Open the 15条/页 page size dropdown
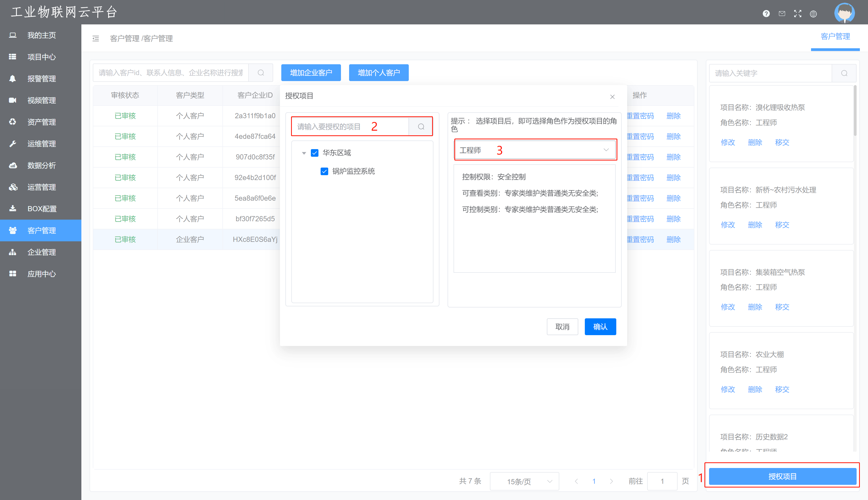Viewport: 868px width, 500px height. (524, 482)
